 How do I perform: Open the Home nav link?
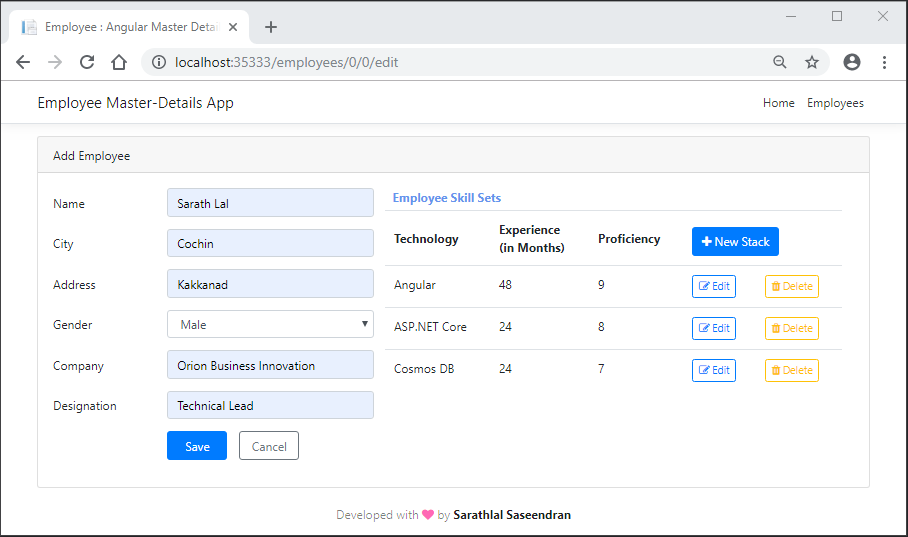click(778, 103)
